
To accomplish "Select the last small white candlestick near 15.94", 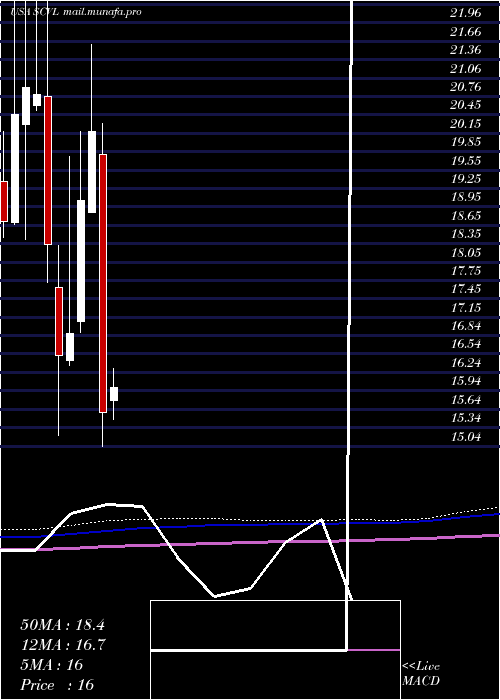I will click(114, 394).
